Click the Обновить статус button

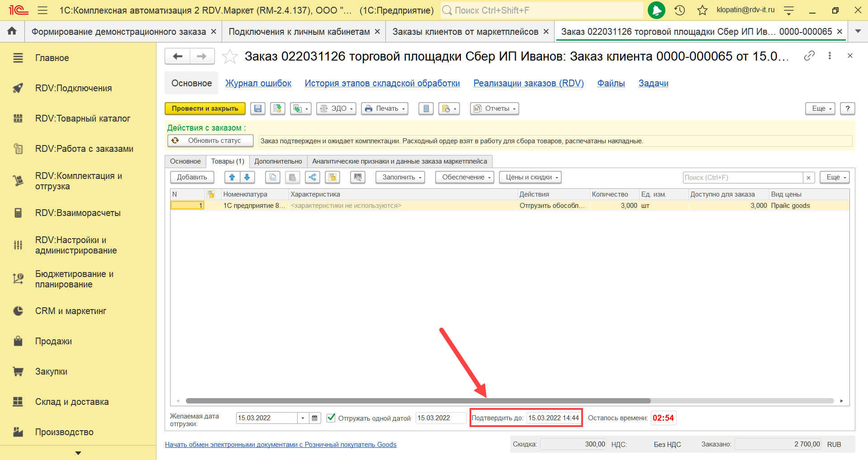(x=210, y=141)
